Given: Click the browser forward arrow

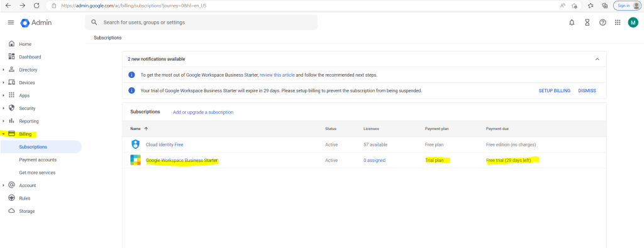Looking at the screenshot, I should (x=23, y=5).
